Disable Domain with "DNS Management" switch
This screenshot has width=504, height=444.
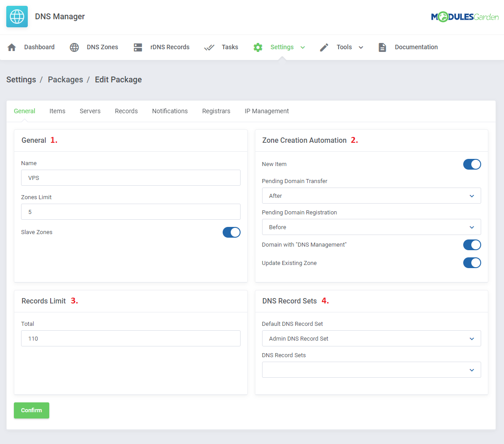tap(472, 245)
